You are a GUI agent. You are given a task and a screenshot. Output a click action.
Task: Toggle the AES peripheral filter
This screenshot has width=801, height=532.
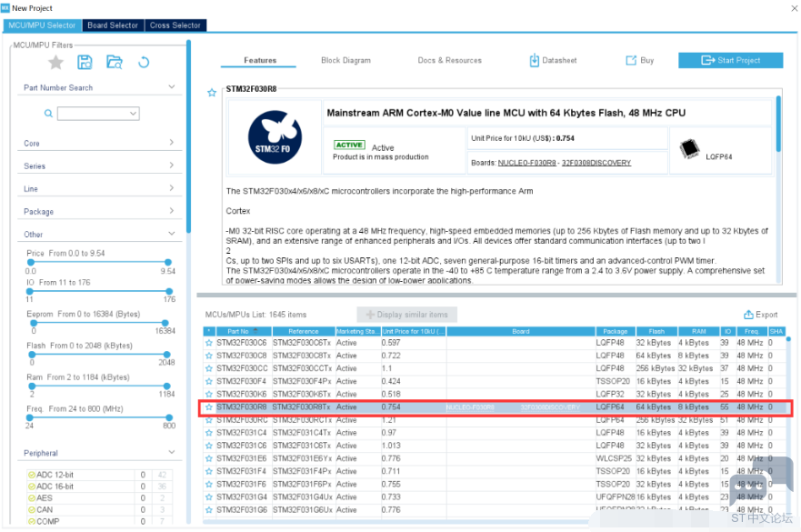click(32, 497)
